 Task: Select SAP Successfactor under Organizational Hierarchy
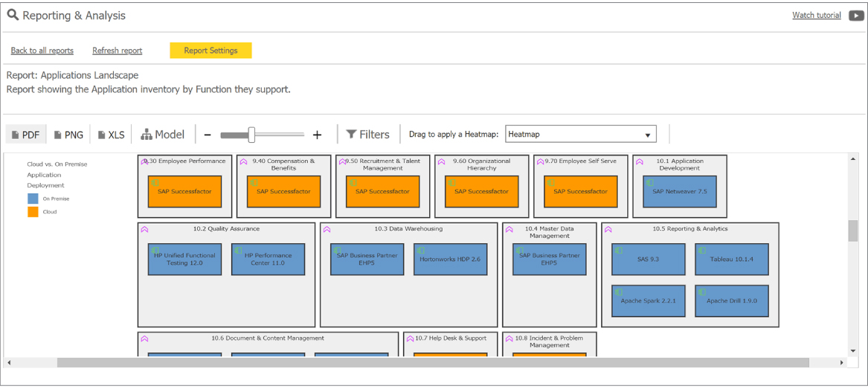pos(482,191)
